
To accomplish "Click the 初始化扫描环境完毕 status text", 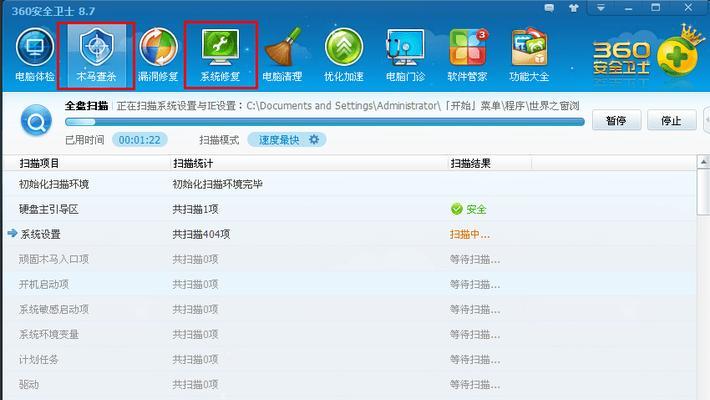I will click(x=217, y=184).
